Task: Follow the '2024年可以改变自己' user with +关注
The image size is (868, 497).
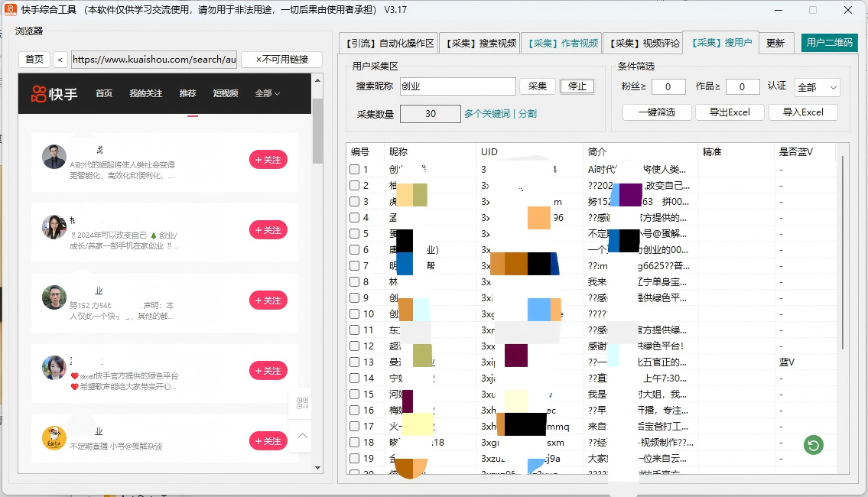Action: 268,229
